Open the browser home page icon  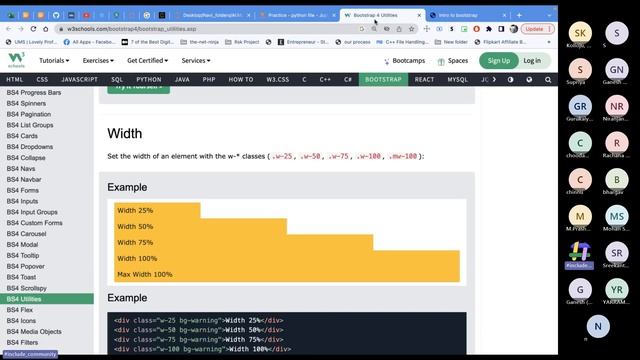pyautogui.click(x=46, y=29)
